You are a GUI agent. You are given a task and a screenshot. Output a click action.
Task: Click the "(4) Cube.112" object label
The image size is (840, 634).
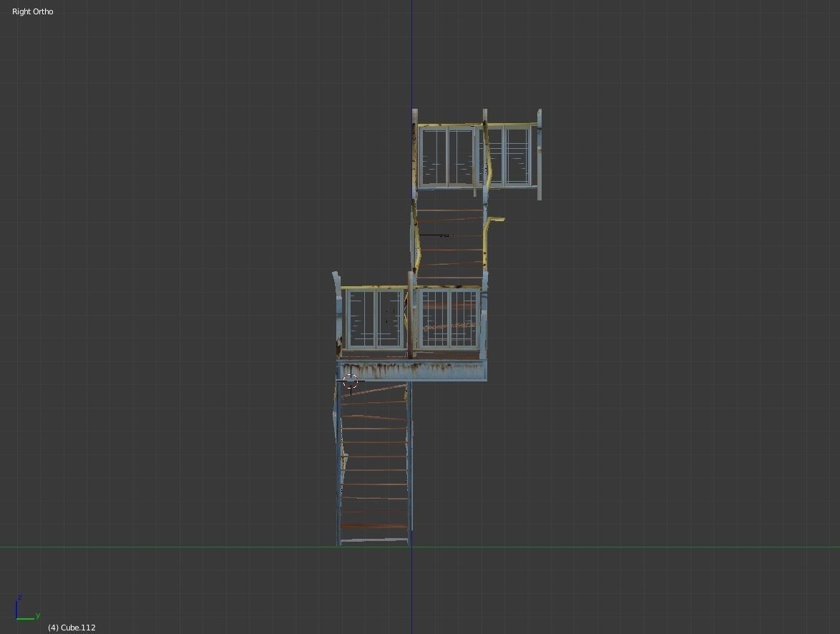72,628
